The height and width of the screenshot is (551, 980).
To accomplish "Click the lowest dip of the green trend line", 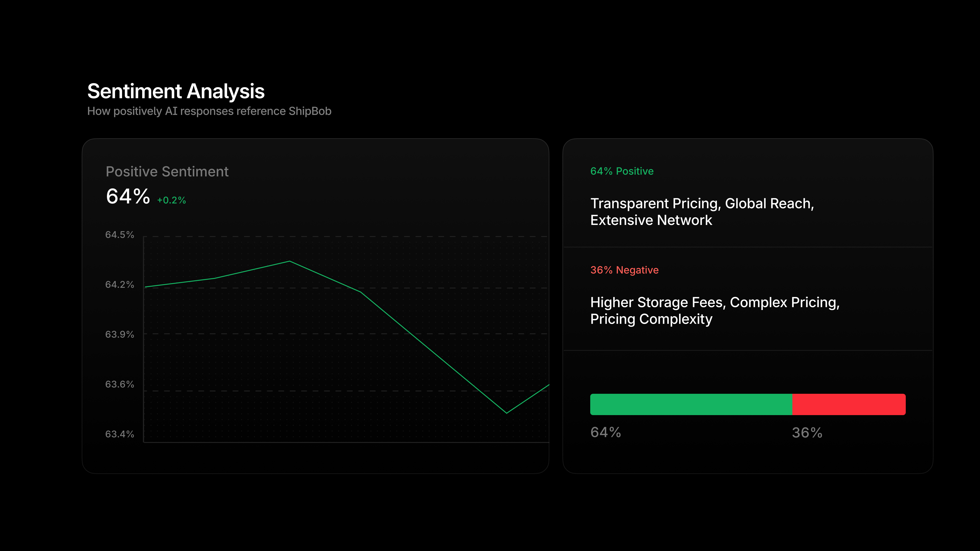I will pyautogui.click(x=506, y=413).
